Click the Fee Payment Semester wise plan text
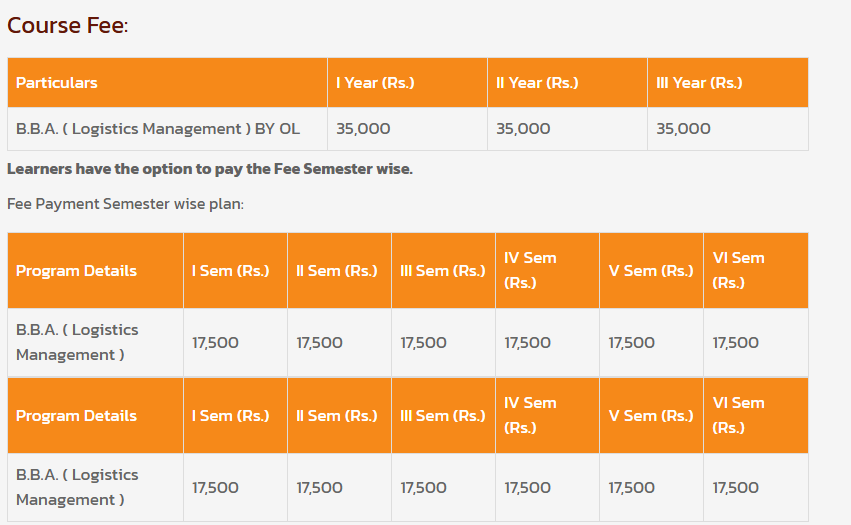This screenshot has width=851, height=525. tap(125, 204)
